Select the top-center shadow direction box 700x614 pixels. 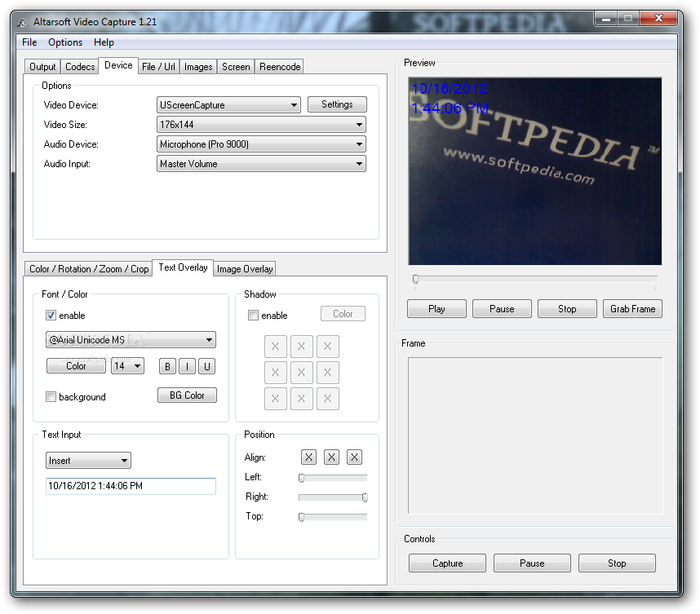301,347
